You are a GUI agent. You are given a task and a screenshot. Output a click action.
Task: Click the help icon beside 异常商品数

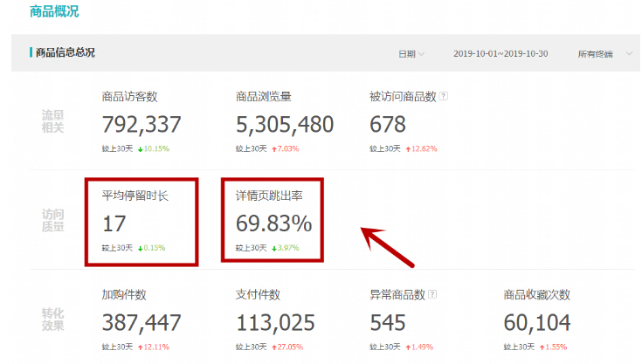tap(432, 295)
